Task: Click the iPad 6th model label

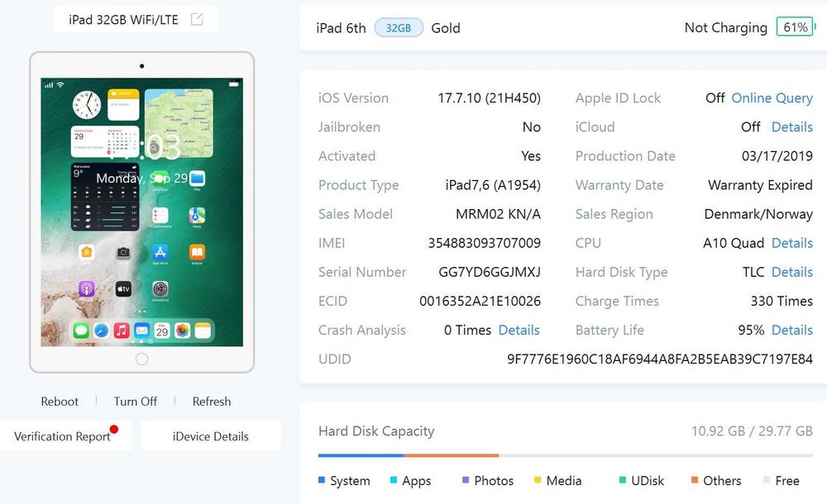Action: point(341,28)
